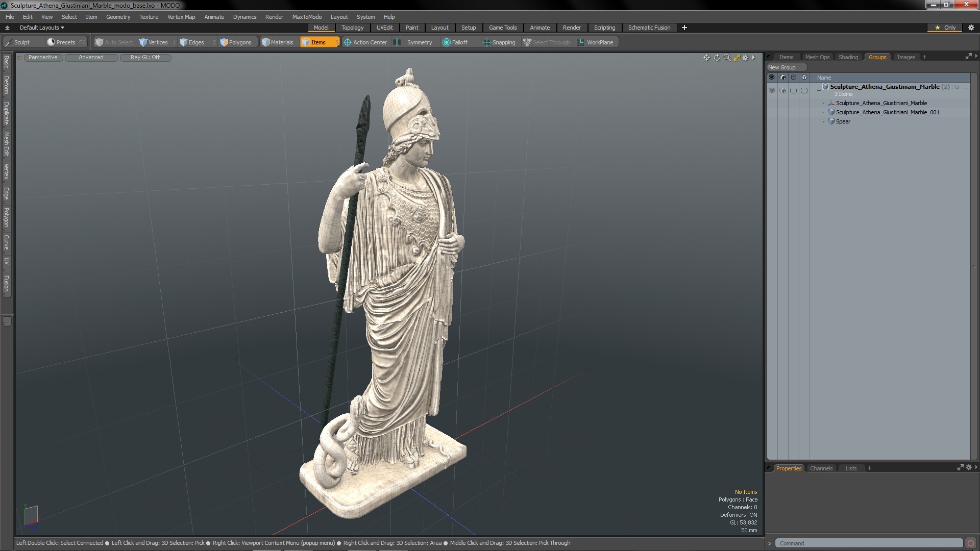Open Perspective view type dropdown
Image resolution: width=980 pixels, height=551 pixels.
click(x=43, y=58)
